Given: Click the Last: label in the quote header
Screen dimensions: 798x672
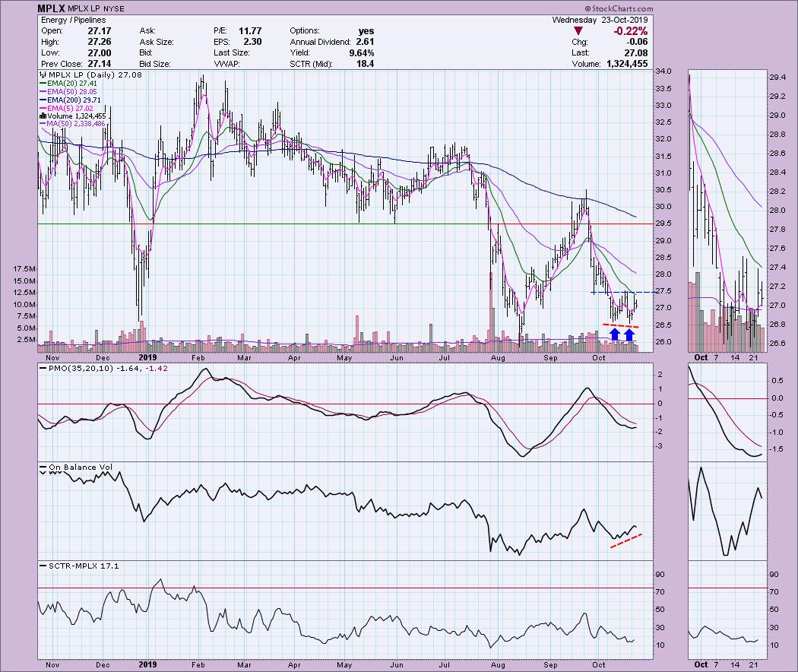Looking at the screenshot, I should click(580, 53).
